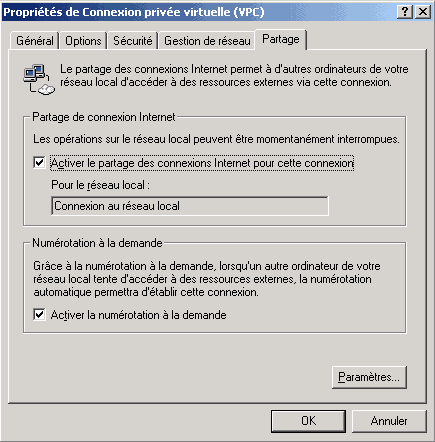Click the Partage de connexion Internet group heading
This screenshot has width=435, height=442.
click(x=104, y=117)
